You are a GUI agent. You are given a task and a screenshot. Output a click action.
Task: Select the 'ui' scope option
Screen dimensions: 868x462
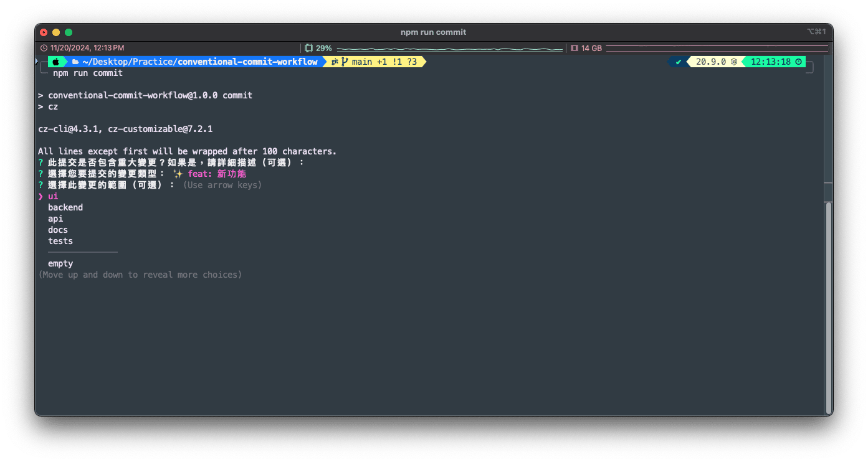coord(53,196)
